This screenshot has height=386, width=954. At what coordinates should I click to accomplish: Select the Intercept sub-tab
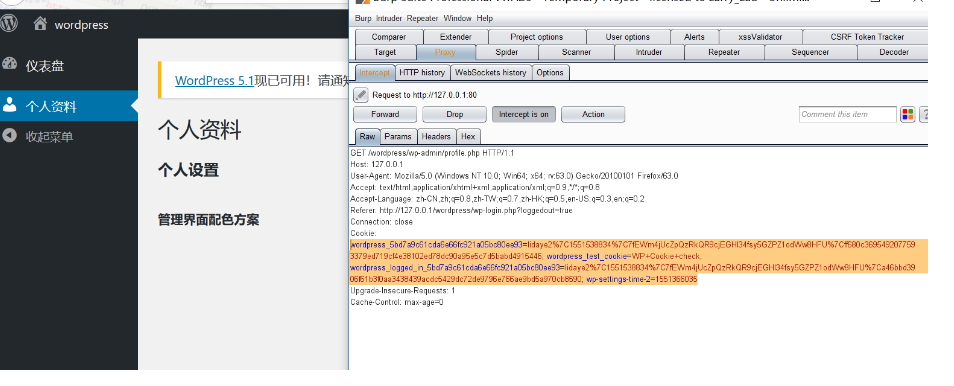374,72
